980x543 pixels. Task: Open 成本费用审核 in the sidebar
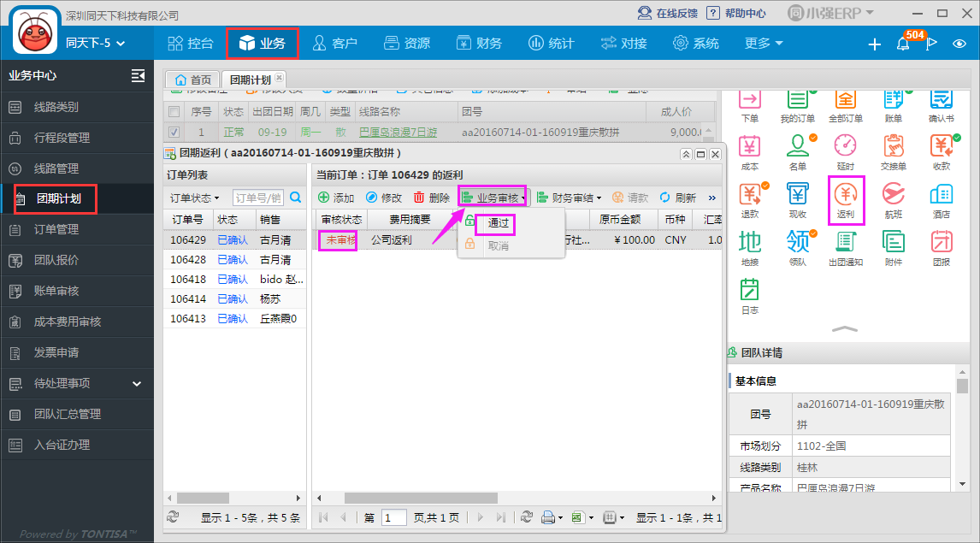point(77,322)
